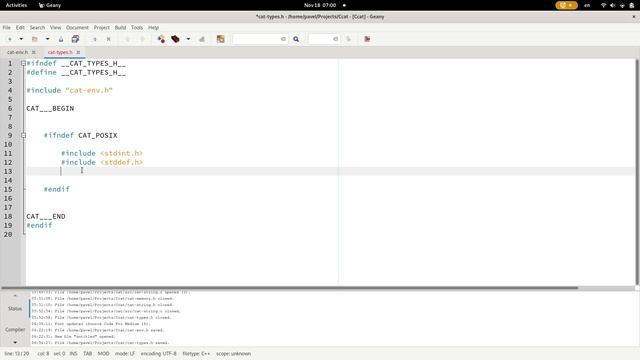
Task: Open the Geany app menu in top bar
Action: (x=49, y=5)
